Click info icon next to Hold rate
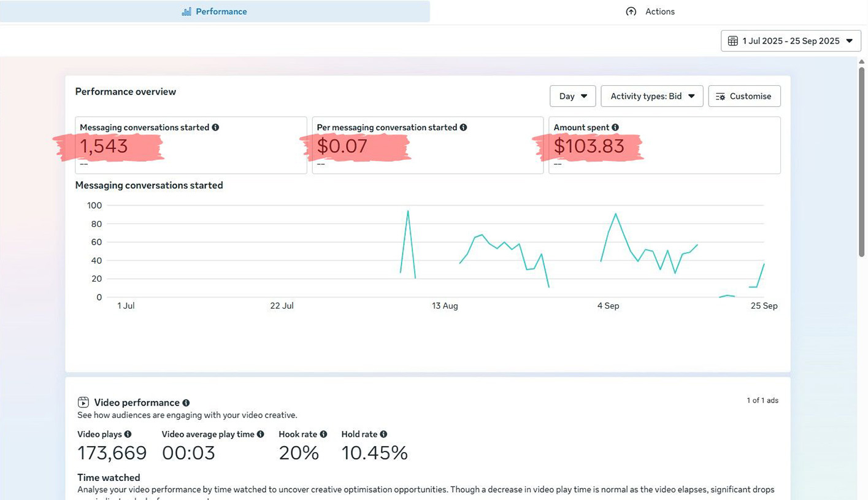This screenshot has height=500, width=868. [383, 434]
